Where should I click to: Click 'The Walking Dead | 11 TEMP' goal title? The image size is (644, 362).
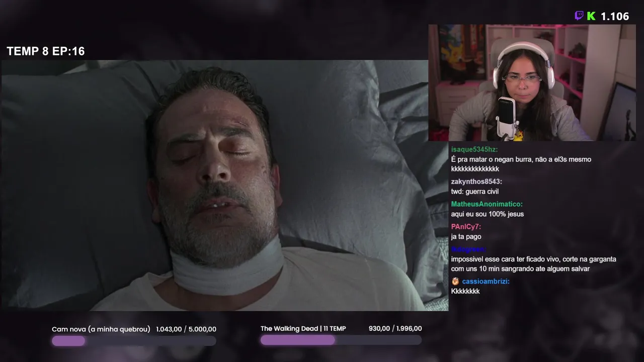[303, 329]
